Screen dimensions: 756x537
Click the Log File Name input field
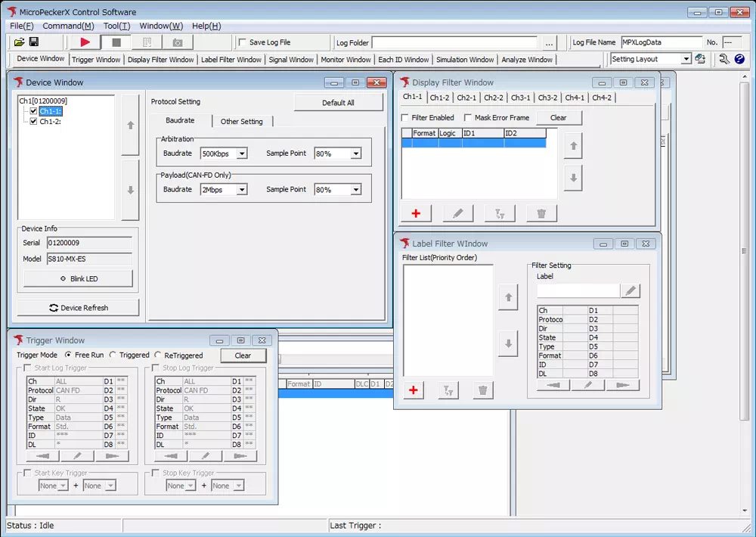point(661,42)
